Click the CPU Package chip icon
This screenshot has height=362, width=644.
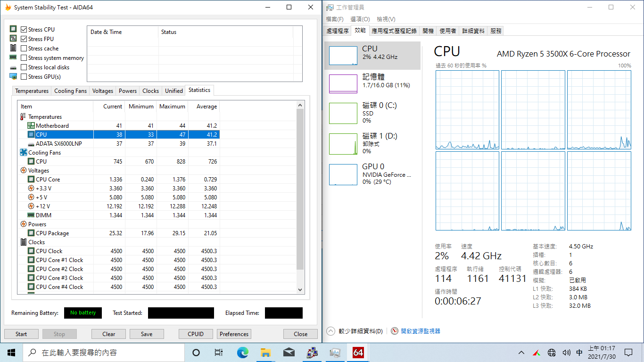click(x=31, y=233)
